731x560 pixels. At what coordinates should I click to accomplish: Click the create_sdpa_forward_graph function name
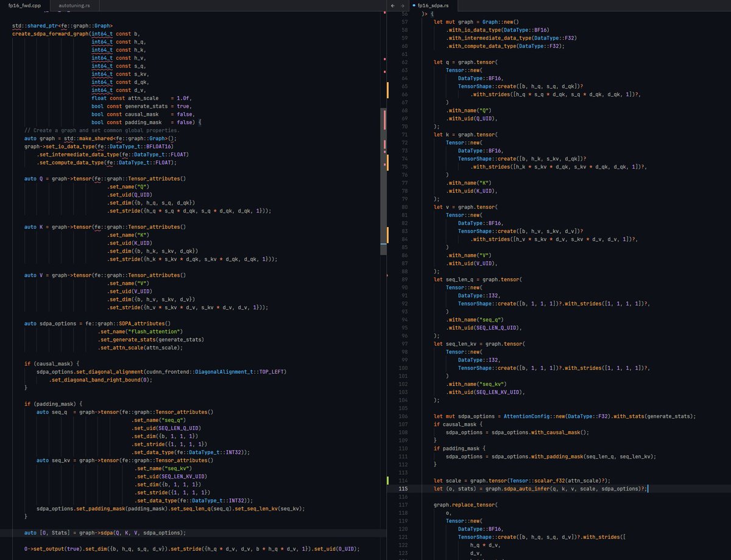point(51,33)
